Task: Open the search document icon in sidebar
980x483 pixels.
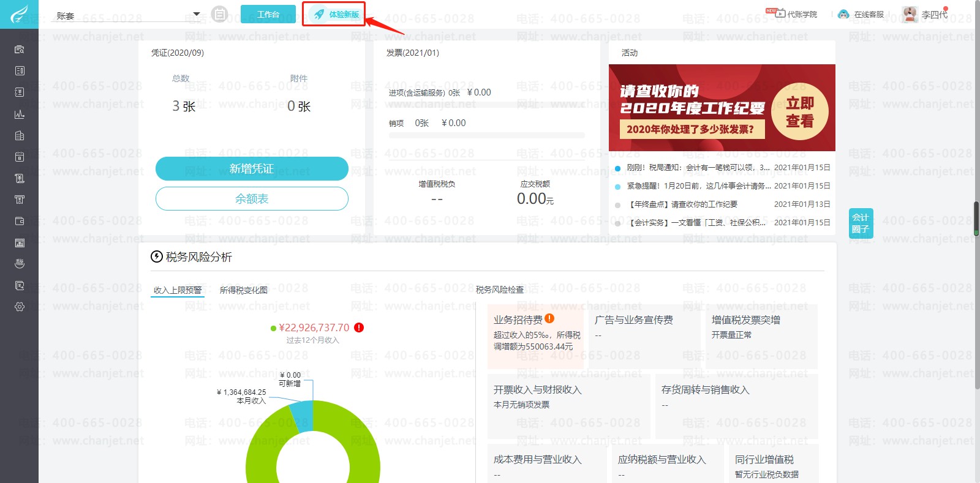Action: 20,50
